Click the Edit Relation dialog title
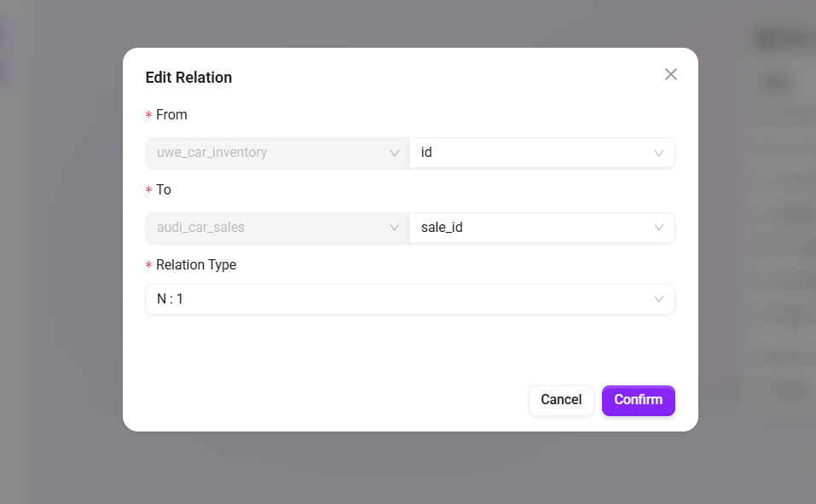This screenshot has height=504, width=816. (x=188, y=78)
